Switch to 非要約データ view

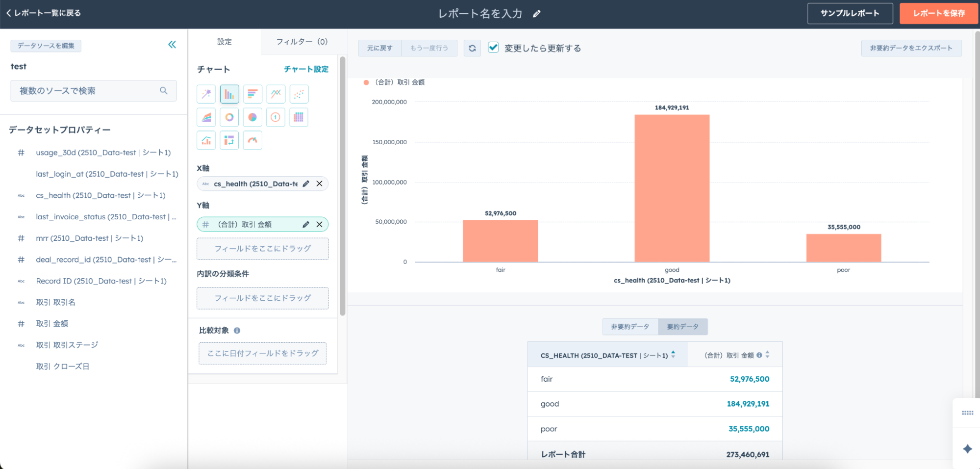(x=630, y=327)
